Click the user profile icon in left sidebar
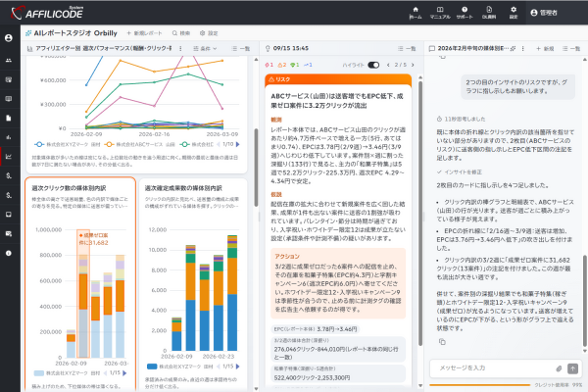This screenshot has width=588, height=392. 9,38
